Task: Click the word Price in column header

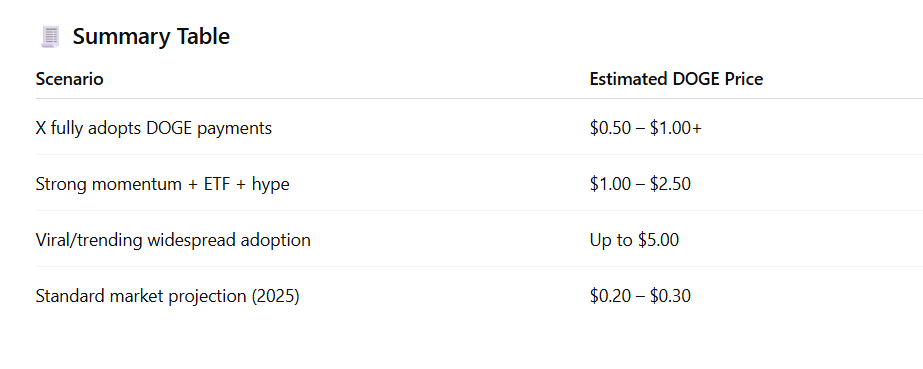Action: [x=742, y=79]
